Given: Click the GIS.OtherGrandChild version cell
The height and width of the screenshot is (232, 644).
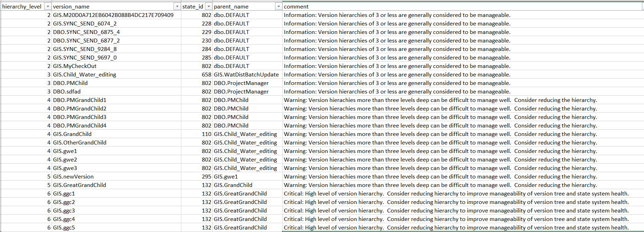Looking at the screenshot, I should coord(116,142).
